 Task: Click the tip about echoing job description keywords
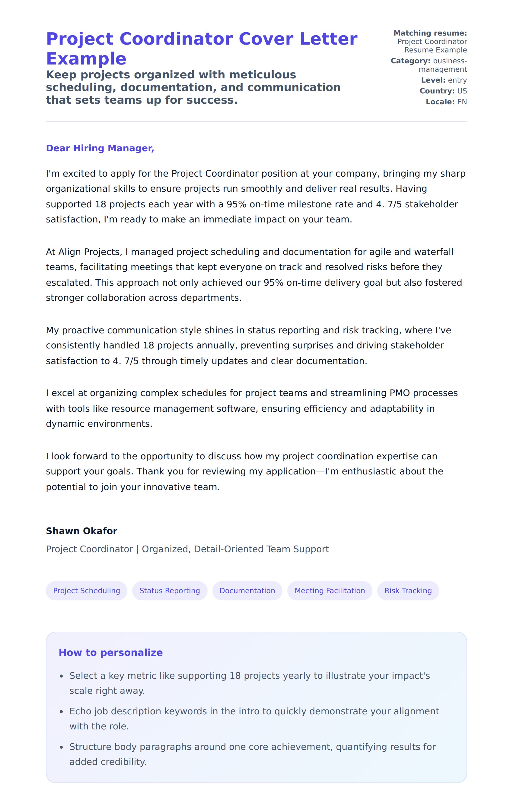pyautogui.click(x=254, y=719)
